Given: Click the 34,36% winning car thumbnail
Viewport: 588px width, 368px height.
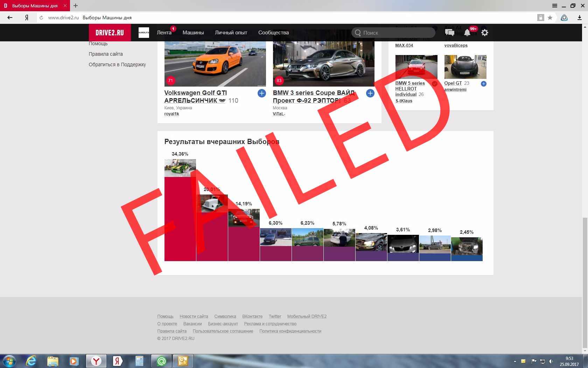Looking at the screenshot, I should [180, 168].
